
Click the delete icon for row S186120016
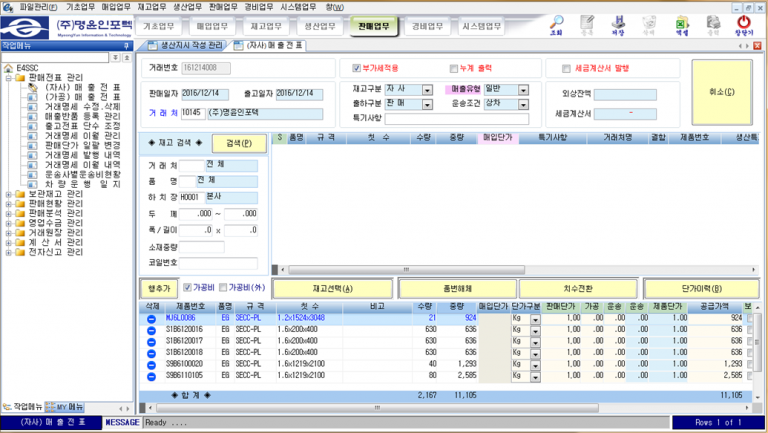(x=147, y=328)
